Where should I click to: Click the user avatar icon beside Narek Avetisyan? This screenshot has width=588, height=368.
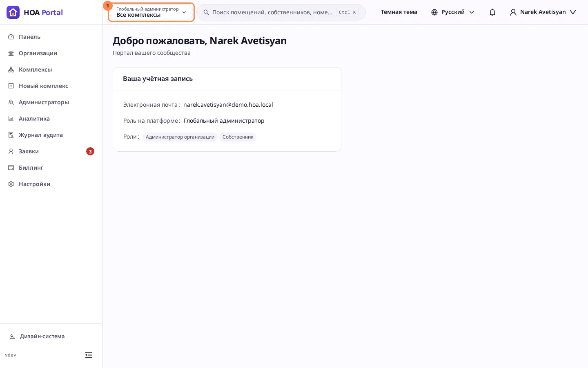[x=513, y=12]
